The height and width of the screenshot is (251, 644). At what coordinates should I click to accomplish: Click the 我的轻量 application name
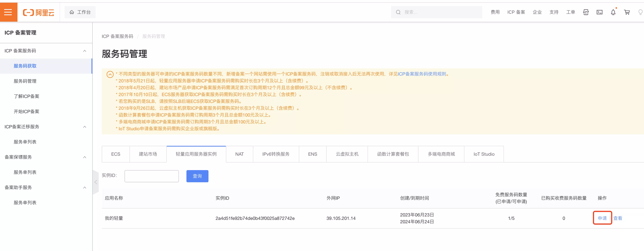click(114, 219)
